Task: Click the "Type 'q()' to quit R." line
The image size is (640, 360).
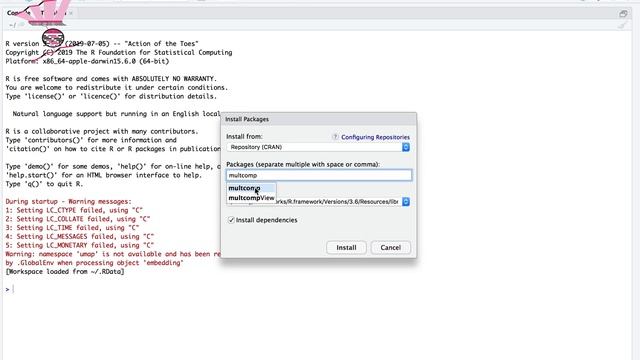Action: point(44,184)
